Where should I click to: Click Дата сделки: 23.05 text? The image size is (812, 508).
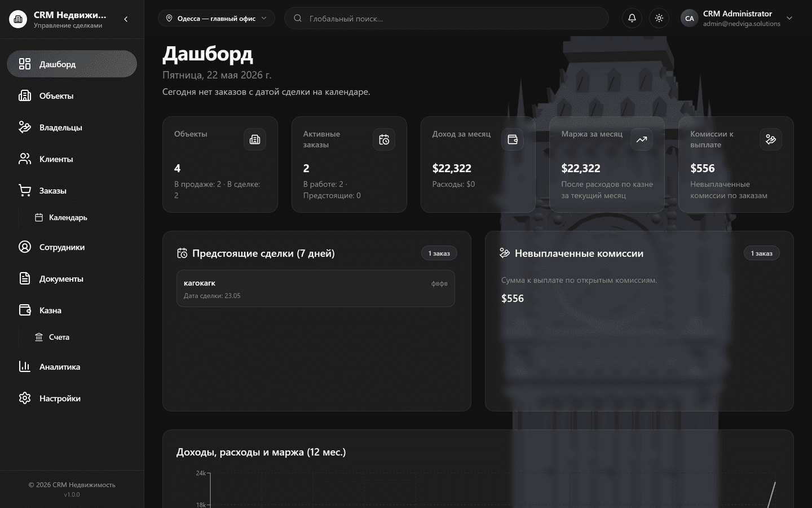pyautogui.click(x=212, y=296)
